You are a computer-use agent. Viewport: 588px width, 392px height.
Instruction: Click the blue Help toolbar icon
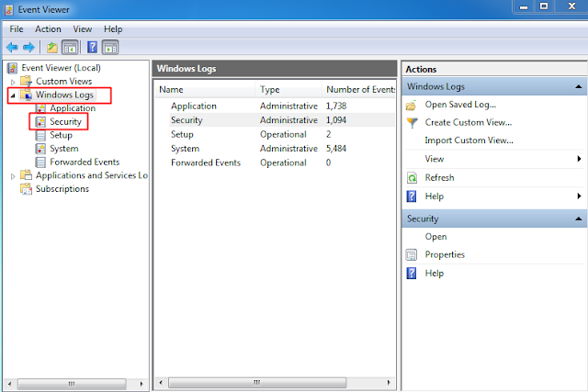click(x=92, y=48)
